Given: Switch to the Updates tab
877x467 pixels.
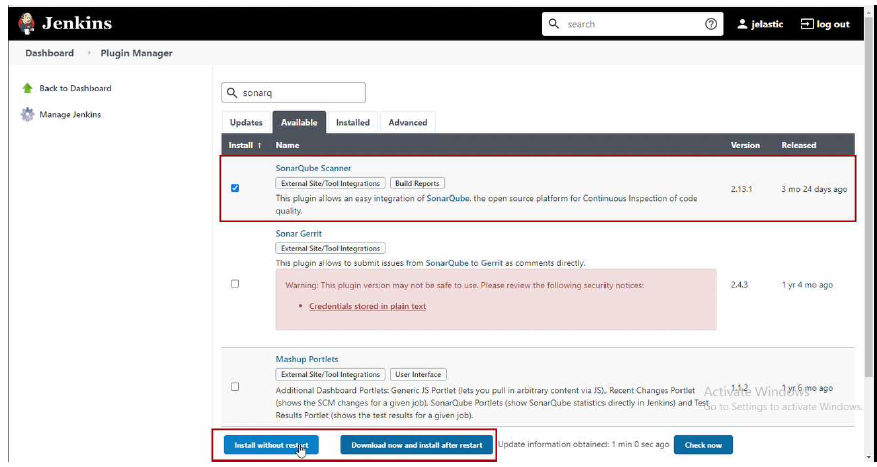Looking at the screenshot, I should click(246, 122).
